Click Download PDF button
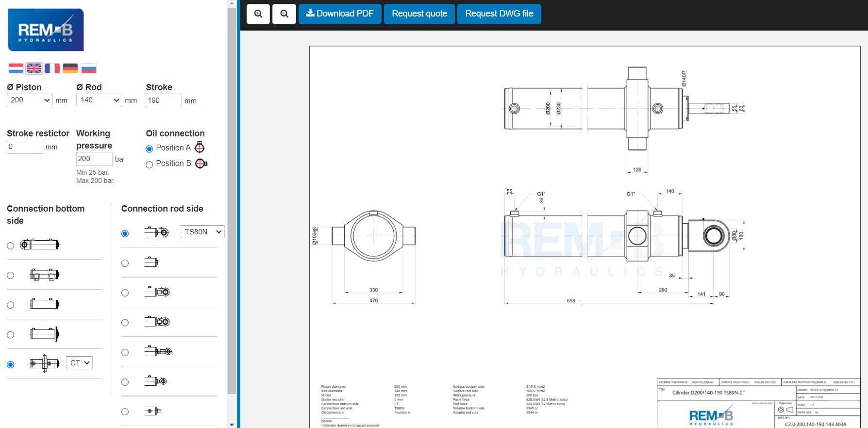This screenshot has height=428, width=868. 340,14
